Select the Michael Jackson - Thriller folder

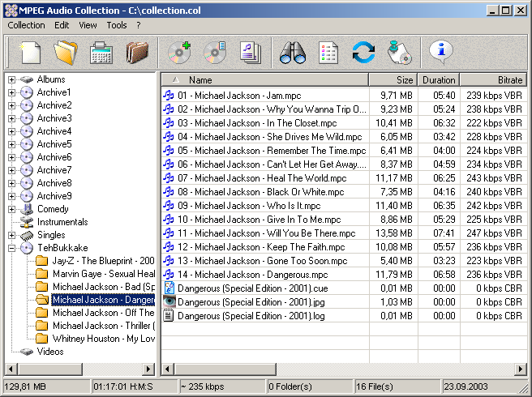(x=102, y=326)
